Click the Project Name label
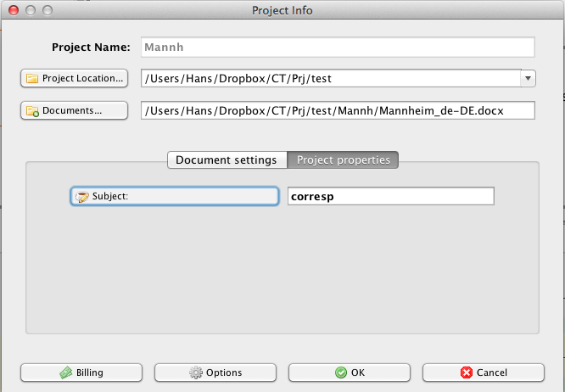This screenshot has width=565, height=392. pyautogui.click(x=90, y=48)
